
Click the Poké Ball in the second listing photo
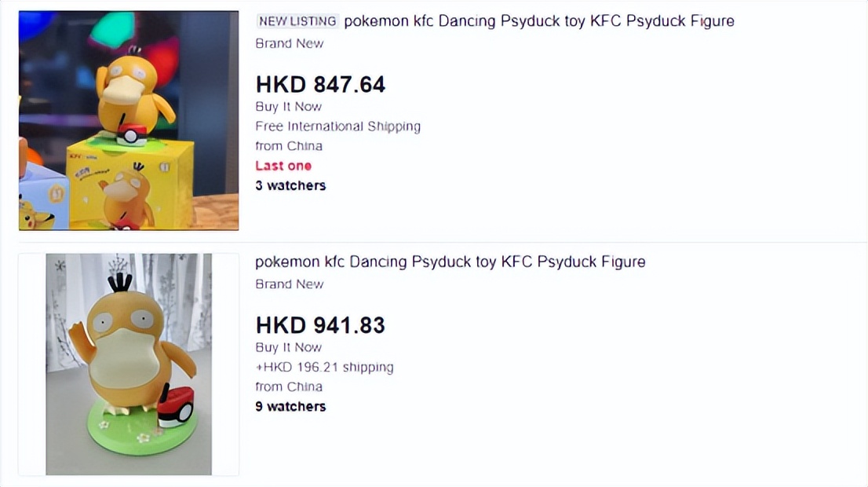click(x=176, y=407)
